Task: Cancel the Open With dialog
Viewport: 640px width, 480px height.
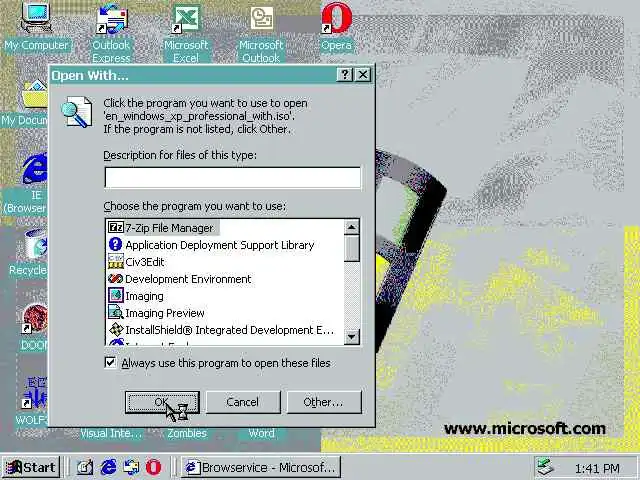Action: tap(243, 402)
